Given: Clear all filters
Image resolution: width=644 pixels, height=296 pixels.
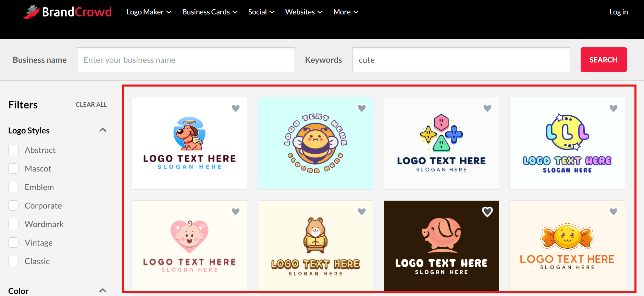Looking at the screenshot, I should (x=91, y=105).
